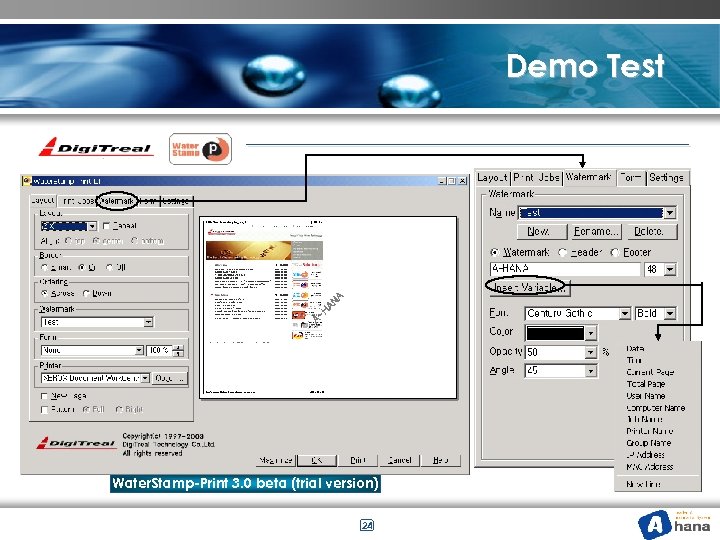The image size is (720, 540).
Task: Click the DigiTreal logo above the dialog
Action: pyautogui.click(x=96, y=147)
